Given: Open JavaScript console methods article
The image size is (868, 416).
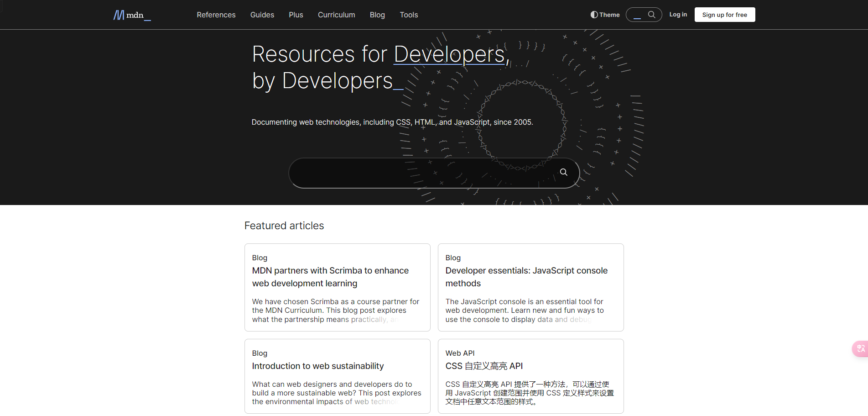Looking at the screenshot, I should click(x=526, y=277).
